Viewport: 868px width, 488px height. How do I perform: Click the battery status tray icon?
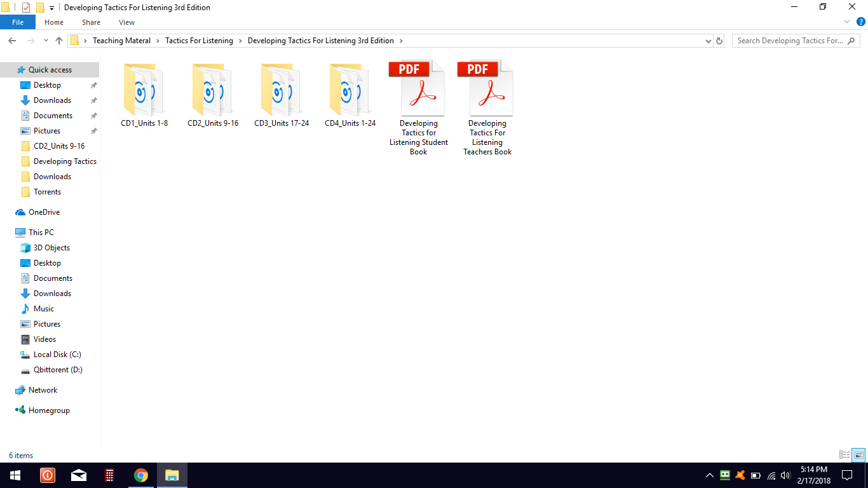[756, 475]
